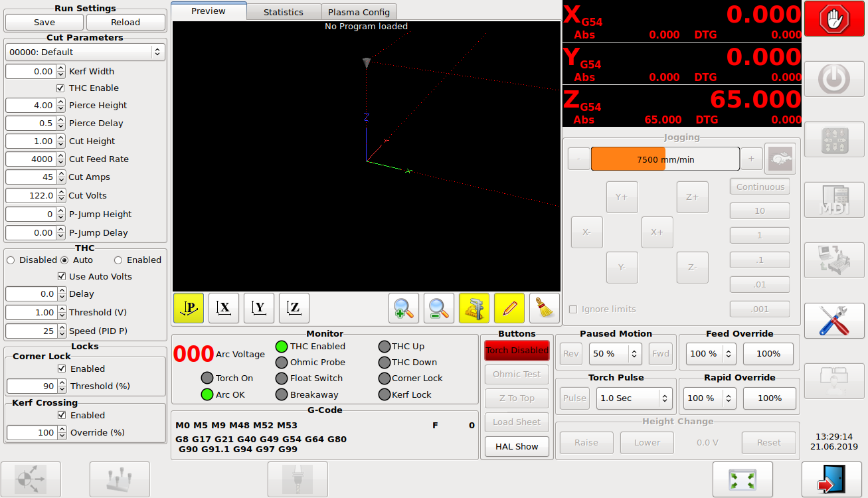Switch preview to Y view
This screenshot has height=498, width=868.
pyautogui.click(x=259, y=308)
